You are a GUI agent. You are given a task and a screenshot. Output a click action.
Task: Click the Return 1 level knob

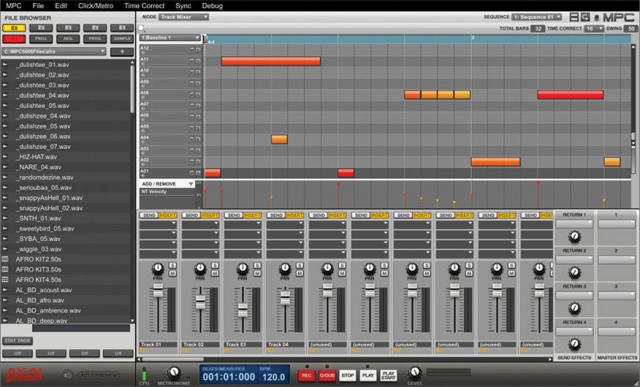pos(574,236)
